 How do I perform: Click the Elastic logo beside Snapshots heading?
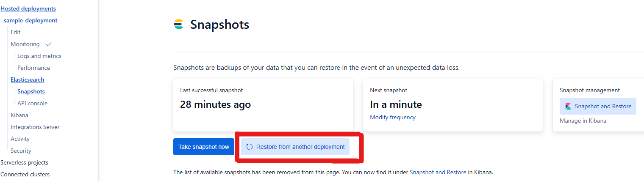(x=178, y=25)
